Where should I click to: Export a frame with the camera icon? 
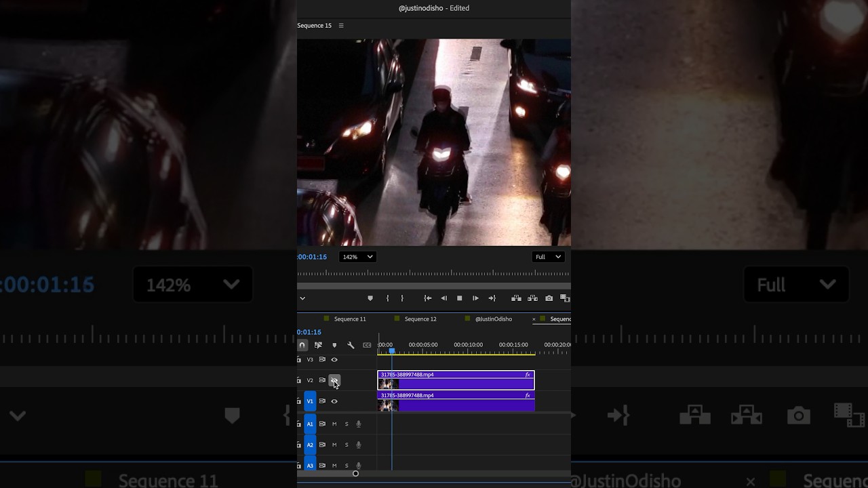click(549, 298)
